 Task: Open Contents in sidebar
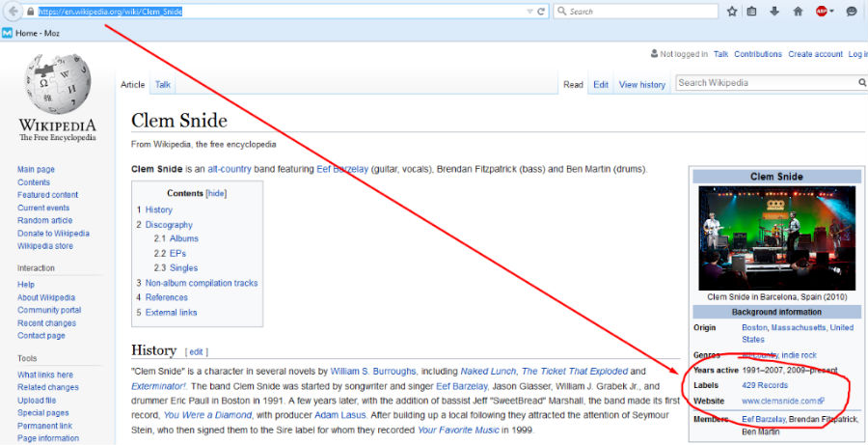click(x=34, y=181)
